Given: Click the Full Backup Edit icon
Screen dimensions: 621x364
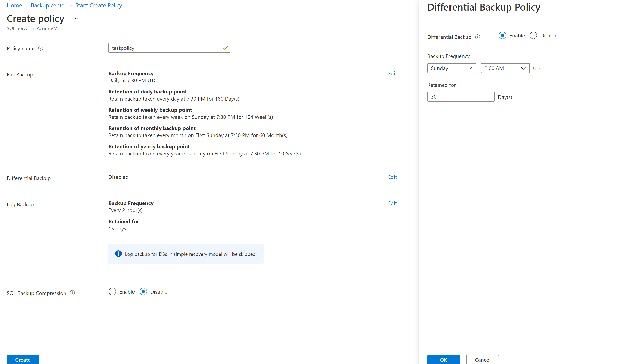Looking at the screenshot, I should coord(392,73).
